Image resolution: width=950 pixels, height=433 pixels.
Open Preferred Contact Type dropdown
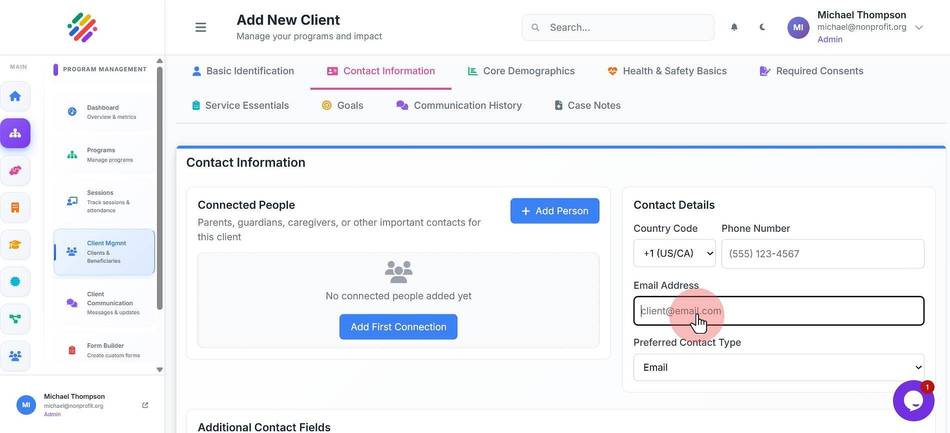[x=779, y=368]
